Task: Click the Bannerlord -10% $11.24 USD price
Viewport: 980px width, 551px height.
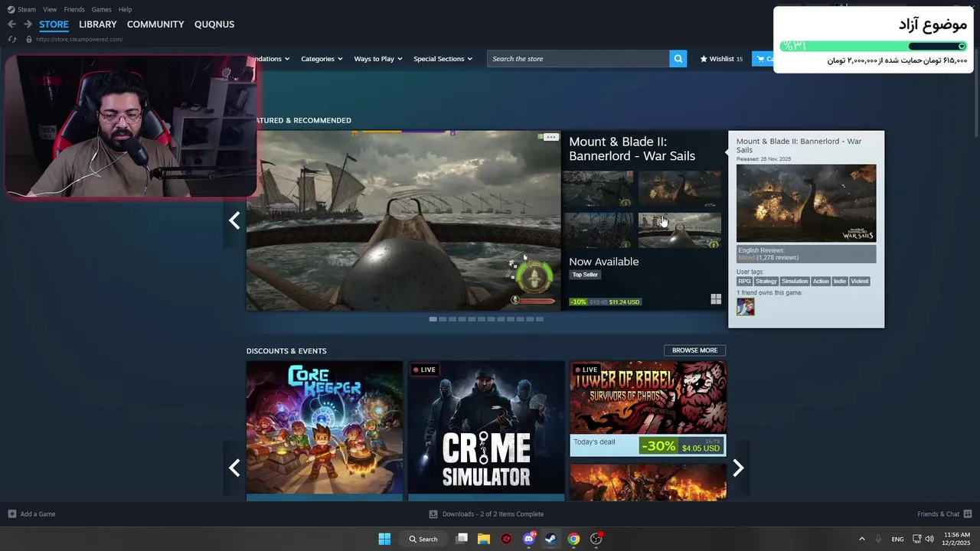Action: 605,302
